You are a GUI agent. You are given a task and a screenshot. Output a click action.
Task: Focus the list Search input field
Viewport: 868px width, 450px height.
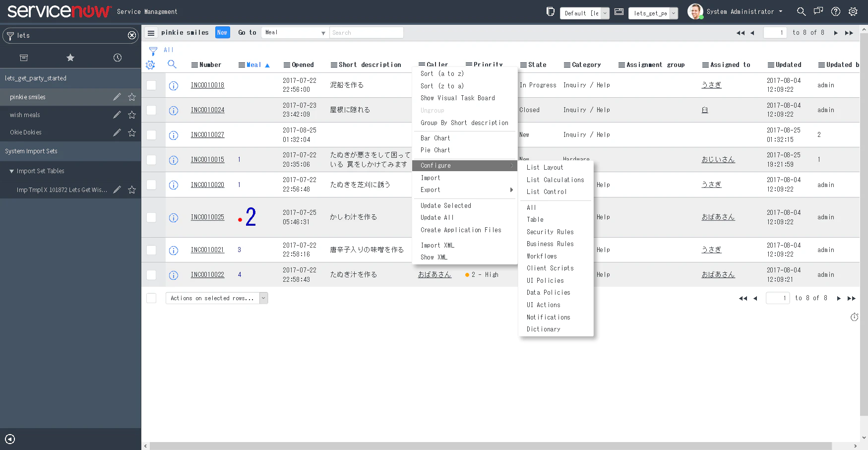tap(366, 33)
